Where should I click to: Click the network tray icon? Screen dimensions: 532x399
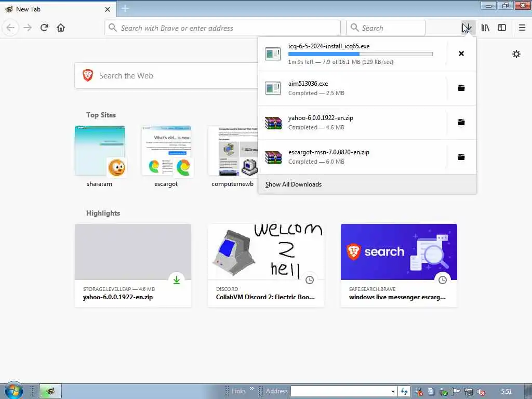click(469, 392)
